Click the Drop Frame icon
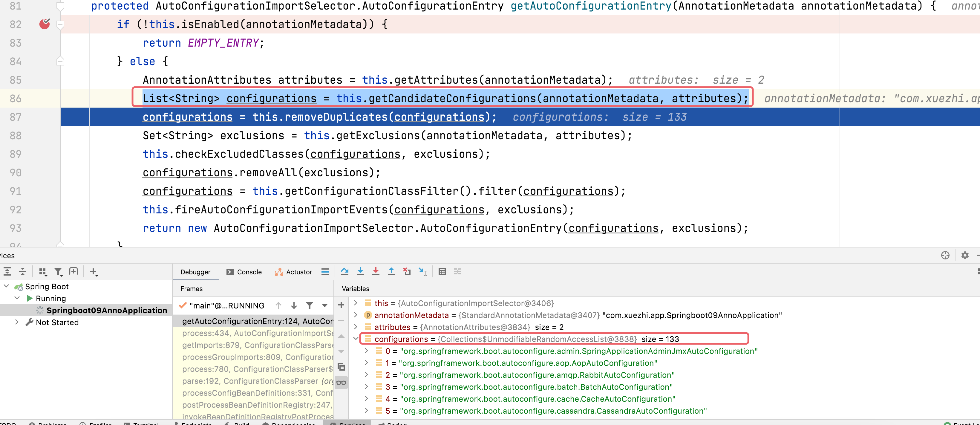Image resolution: width=980 pixels, height=425 pixels. click(x=407, y=271)
